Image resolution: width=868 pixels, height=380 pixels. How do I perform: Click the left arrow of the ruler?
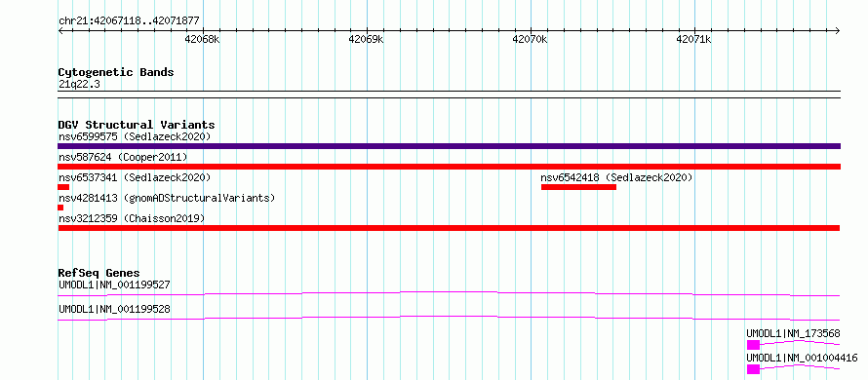60,30
